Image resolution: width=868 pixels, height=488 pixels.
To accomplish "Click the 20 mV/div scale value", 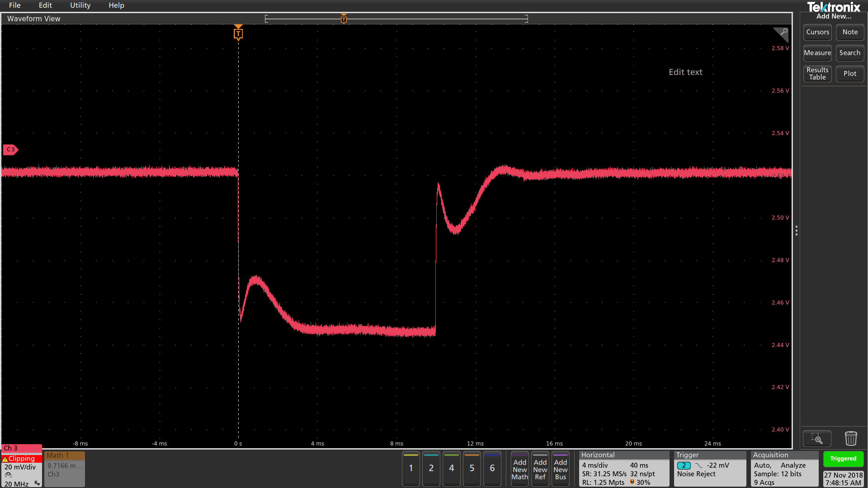I will coord(20,467).
